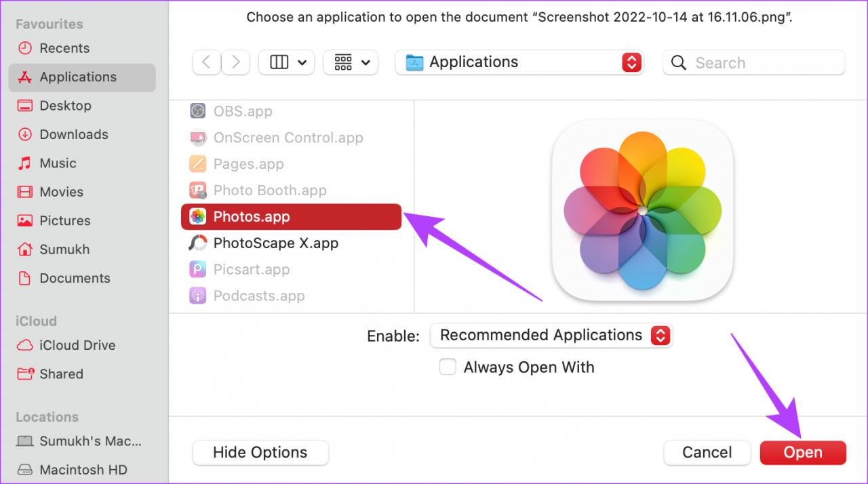Click the large Photos app preview image
The width and height of the screenshot is (868, 484).
[x=642, y=210]
